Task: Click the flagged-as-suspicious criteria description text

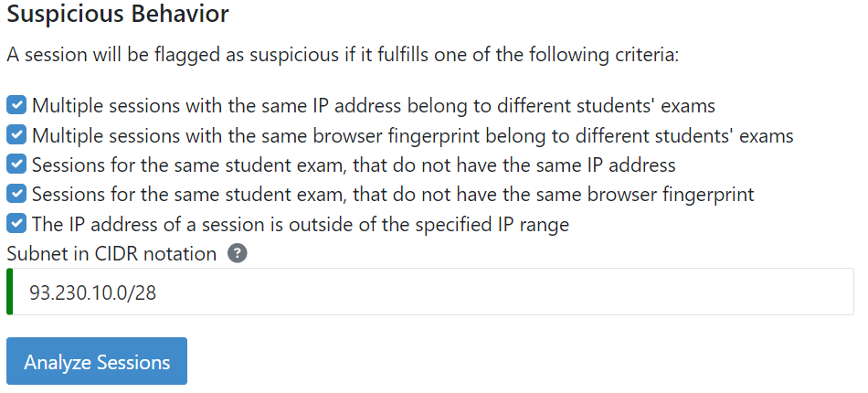Action: point(343,55)
